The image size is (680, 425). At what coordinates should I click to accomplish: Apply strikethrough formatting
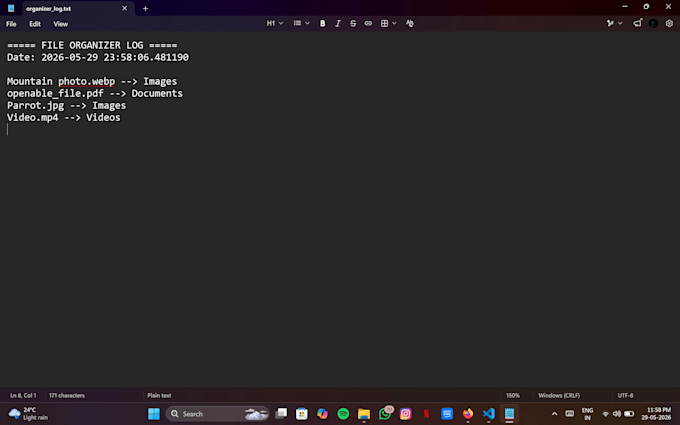click(353, 23)
